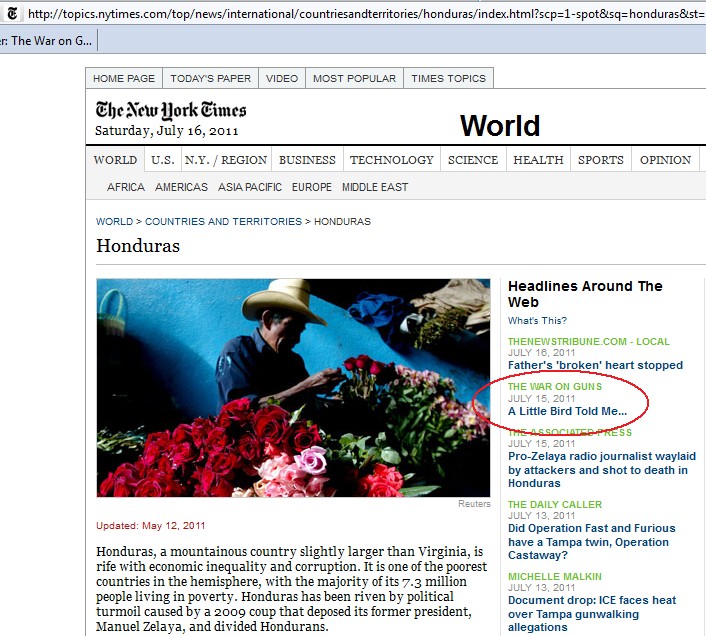
Task: Go to MIDDLE EAST subsection
Action: point(375,187)
